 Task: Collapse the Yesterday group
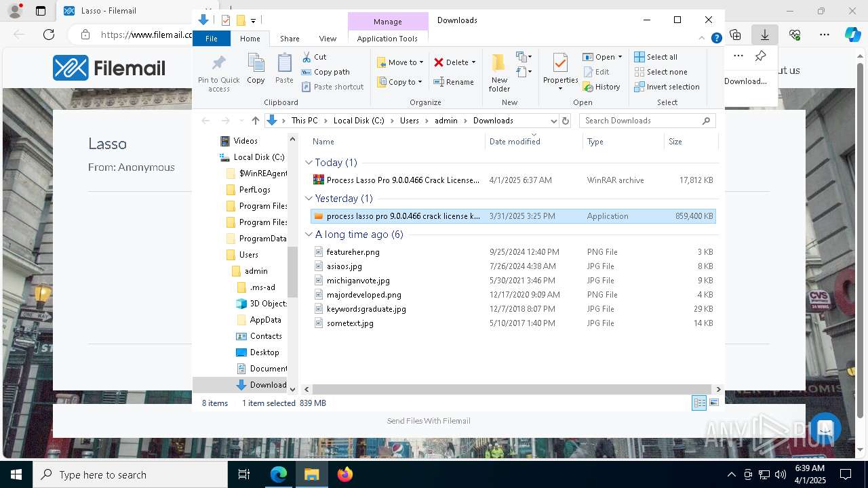coord(309,199)
